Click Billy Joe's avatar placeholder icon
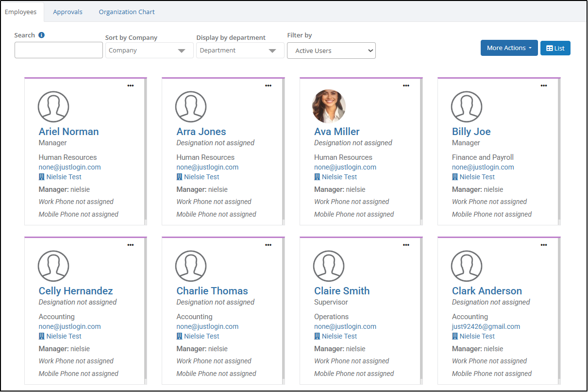The height and width of the screenshot is (392, 588). click(x=467, y=106)
